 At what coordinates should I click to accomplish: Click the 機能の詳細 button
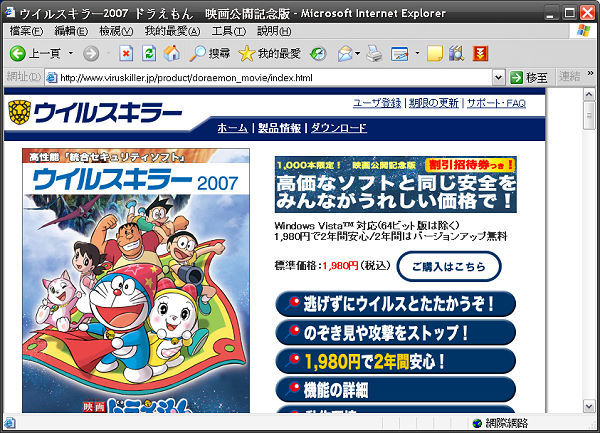(395, 389)
